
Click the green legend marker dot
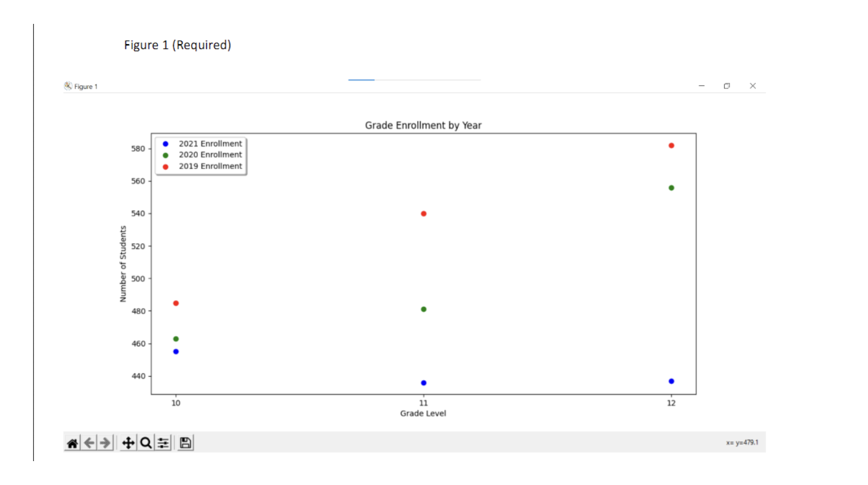point(165,155)
